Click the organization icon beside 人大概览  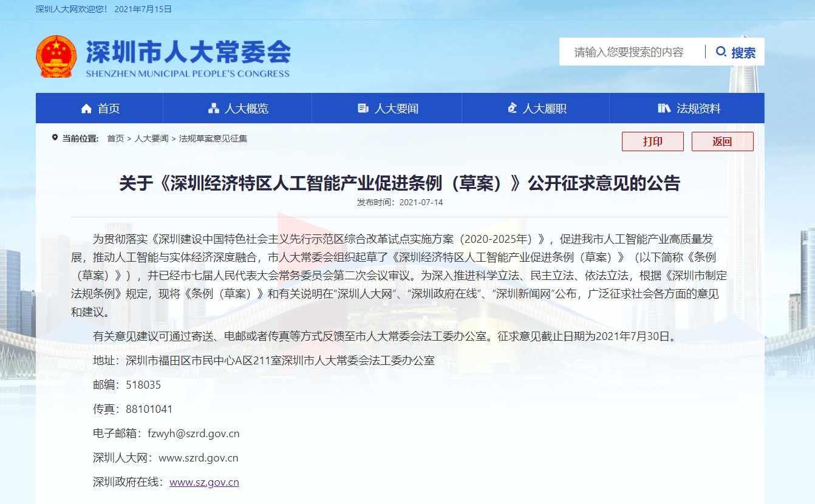pos(214,109)
